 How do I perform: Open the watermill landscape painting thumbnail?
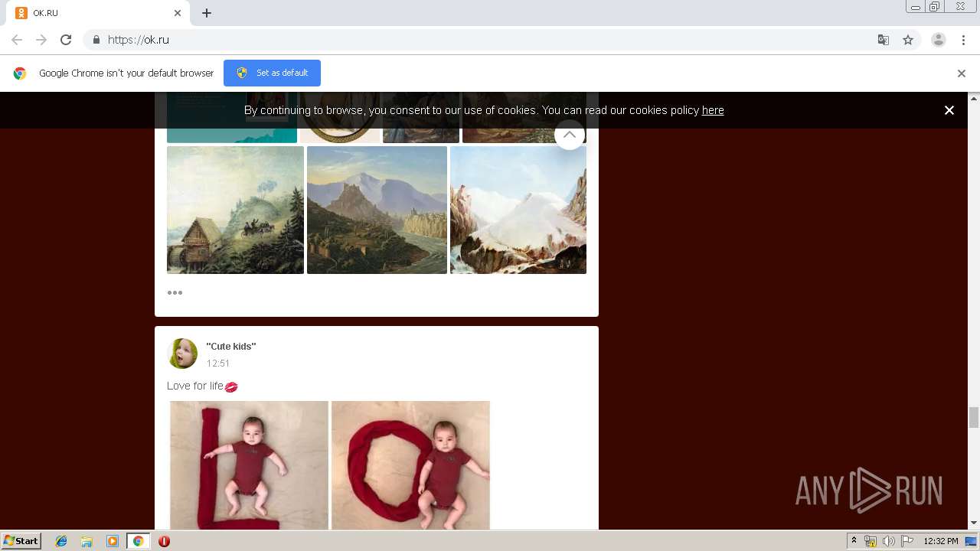235,210
